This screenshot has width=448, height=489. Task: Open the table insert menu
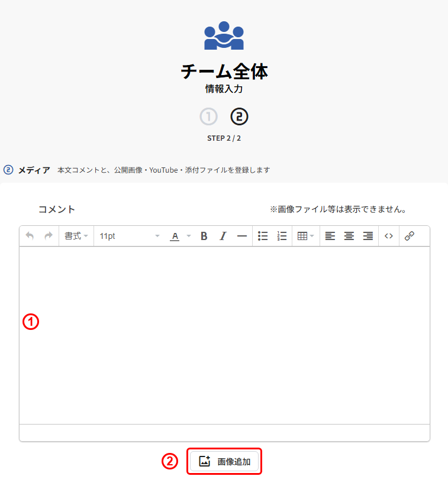(x=305, y=236)
